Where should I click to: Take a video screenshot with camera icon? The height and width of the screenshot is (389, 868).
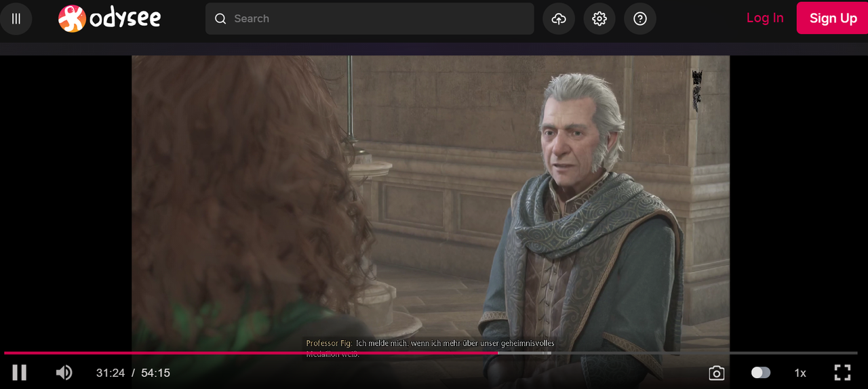click(x=717, y=373)
